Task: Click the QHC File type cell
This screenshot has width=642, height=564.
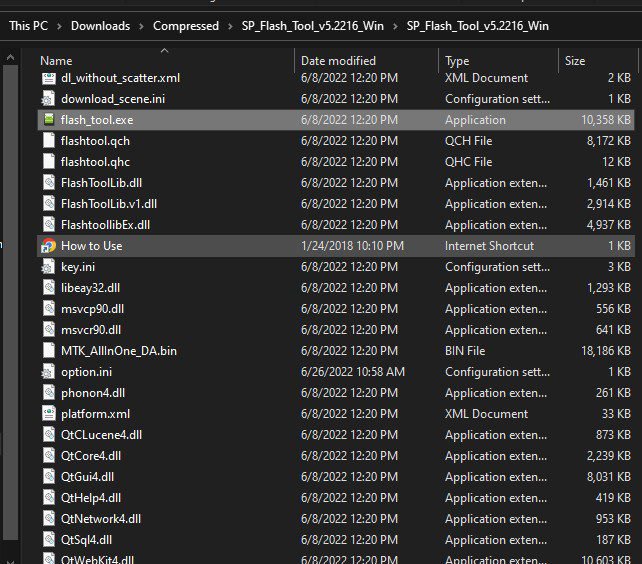Action: 468,161
